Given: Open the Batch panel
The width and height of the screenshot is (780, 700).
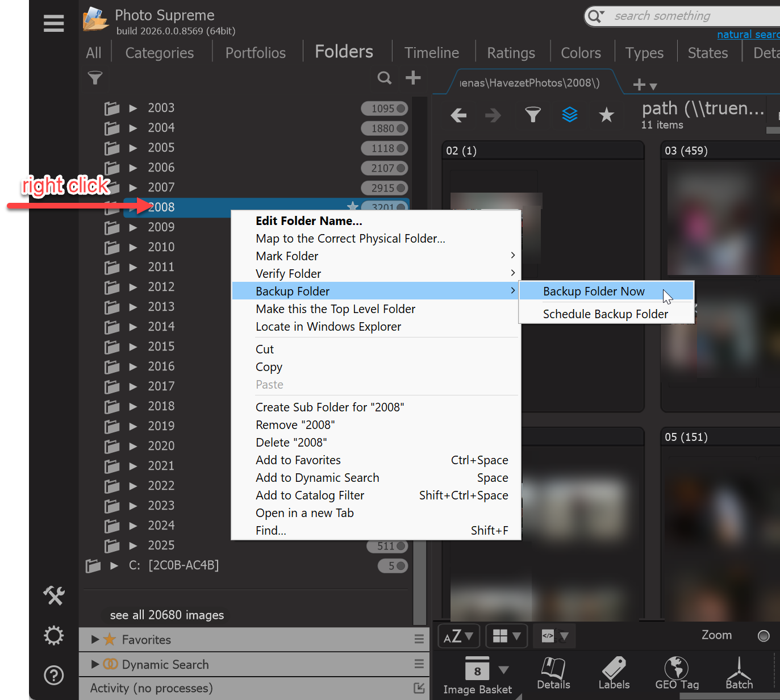Looking at the screenshot, I should click(739, 673).
